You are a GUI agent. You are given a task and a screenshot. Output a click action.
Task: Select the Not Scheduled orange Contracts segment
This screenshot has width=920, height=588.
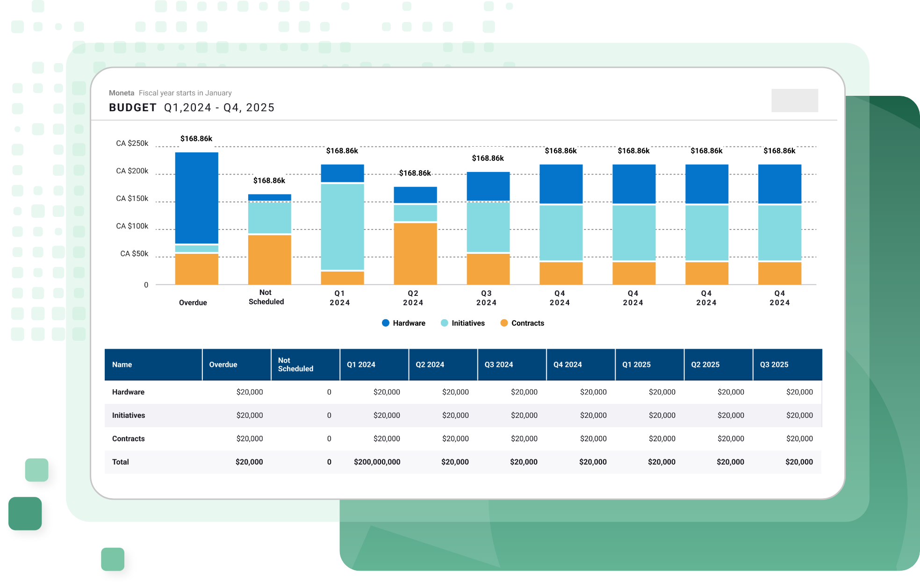coord(270,259)
